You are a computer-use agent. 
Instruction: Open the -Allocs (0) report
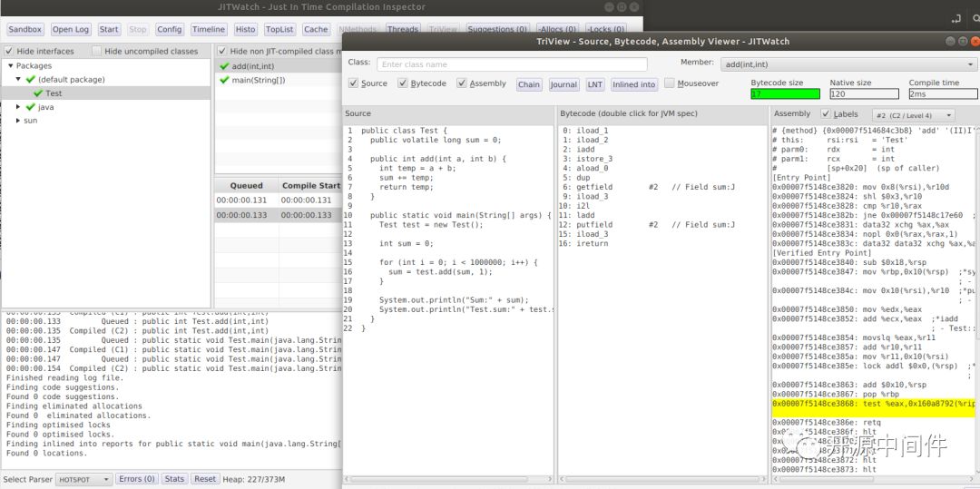point(557,29)
